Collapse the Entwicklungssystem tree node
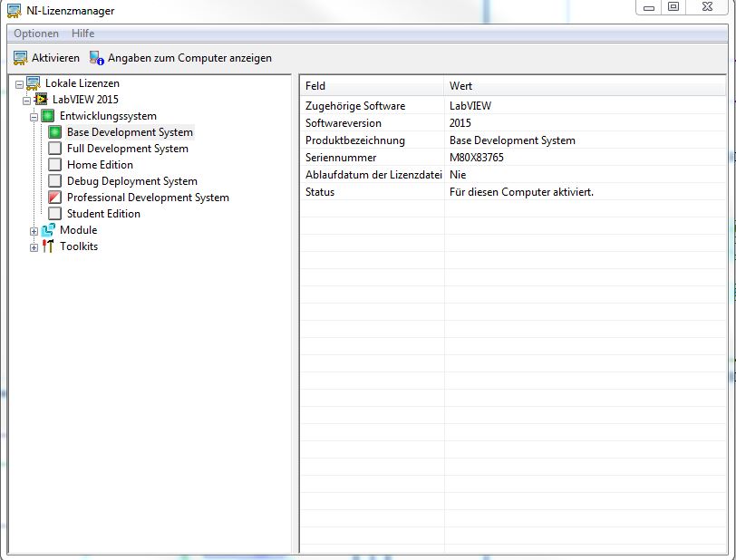The height and width of the screenshot is (560, 736). pos(34,117)
